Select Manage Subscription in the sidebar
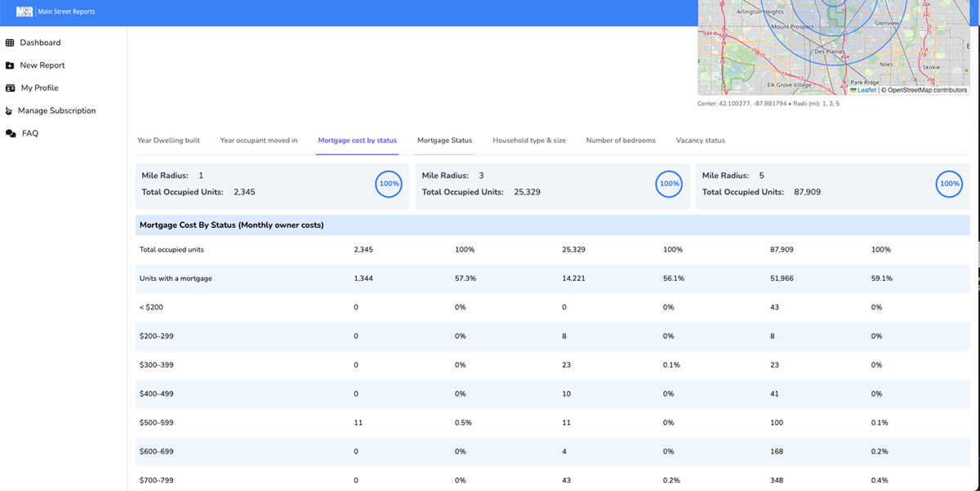Screen dimensions: 980x491 56,110
